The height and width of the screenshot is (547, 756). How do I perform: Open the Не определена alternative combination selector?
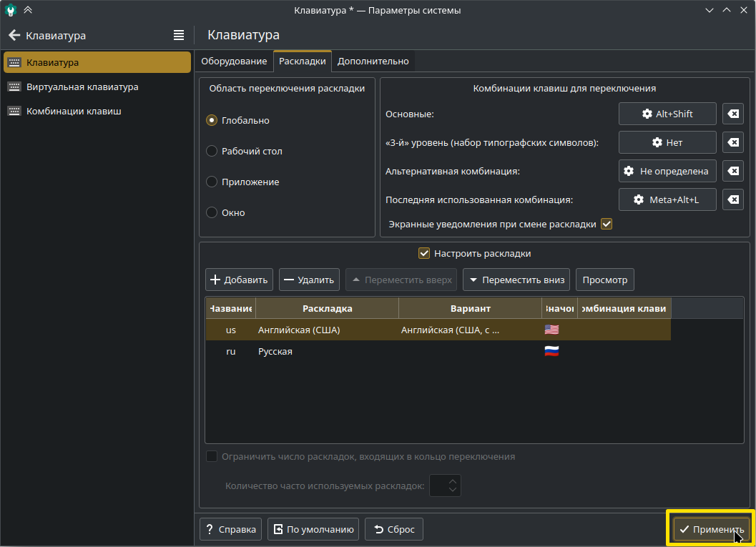667,171
